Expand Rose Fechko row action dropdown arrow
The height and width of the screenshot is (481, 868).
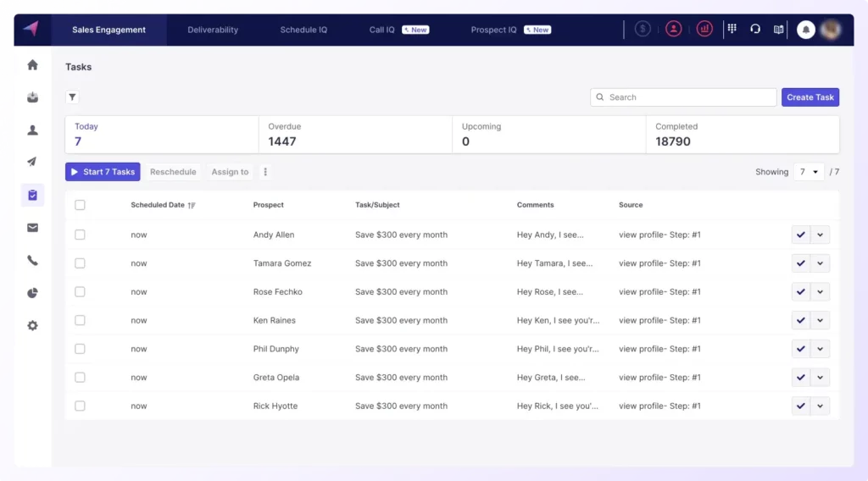pyautogui.click(x=820, y=292)
